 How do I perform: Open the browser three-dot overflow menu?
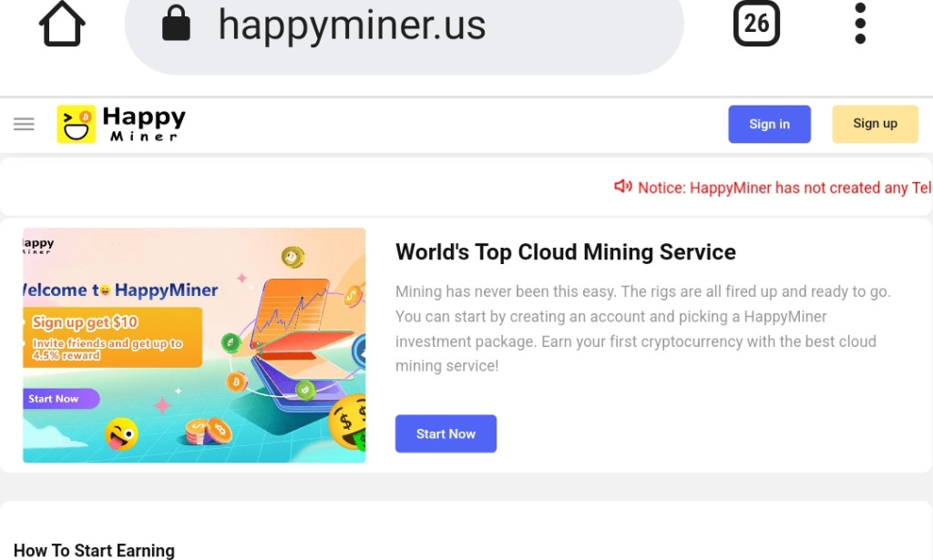pos(858,25)
